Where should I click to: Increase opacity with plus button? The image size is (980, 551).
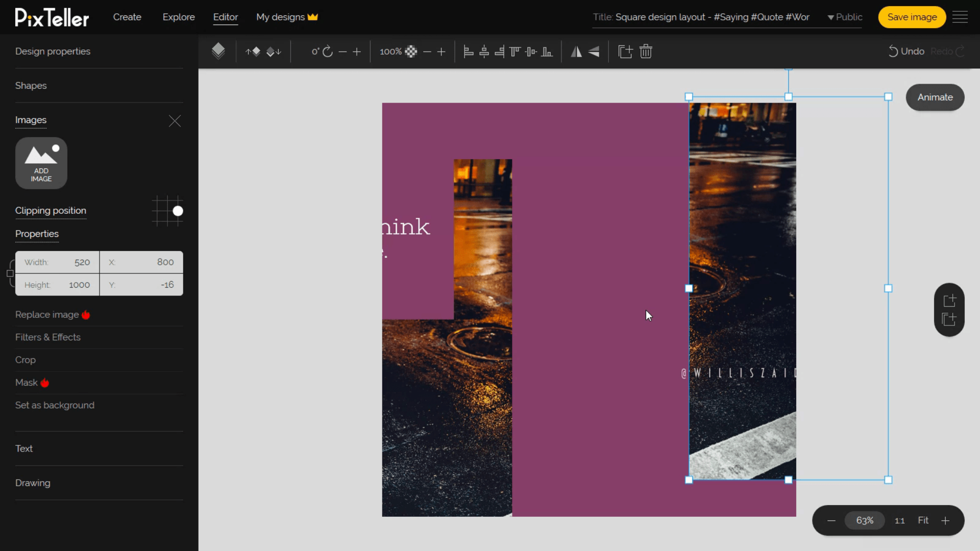click(442, 52)
